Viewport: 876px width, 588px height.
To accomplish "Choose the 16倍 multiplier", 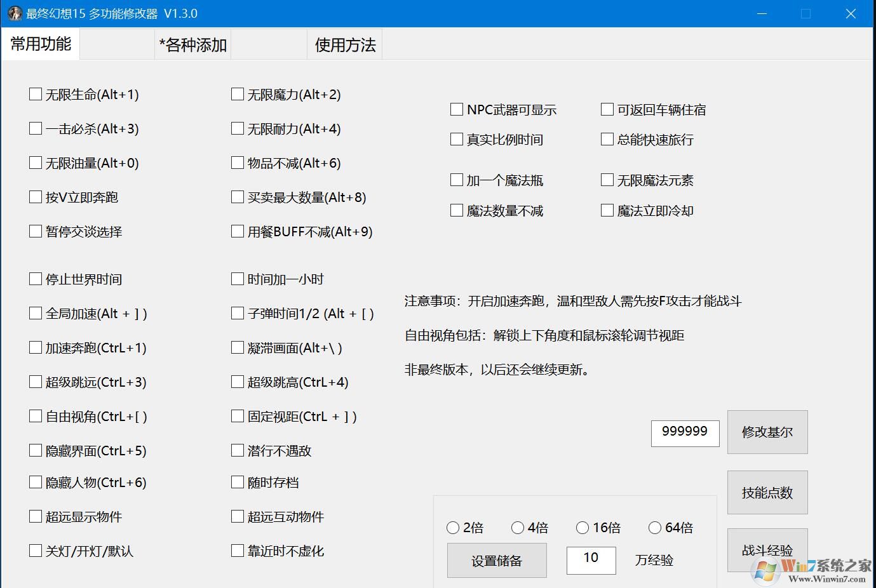I will pos(583,527).
